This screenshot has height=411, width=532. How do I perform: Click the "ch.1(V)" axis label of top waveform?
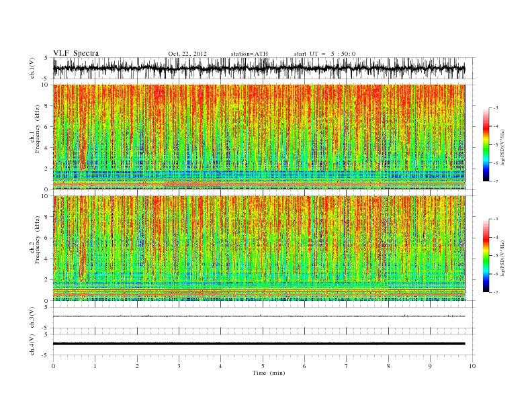point(32,69)
